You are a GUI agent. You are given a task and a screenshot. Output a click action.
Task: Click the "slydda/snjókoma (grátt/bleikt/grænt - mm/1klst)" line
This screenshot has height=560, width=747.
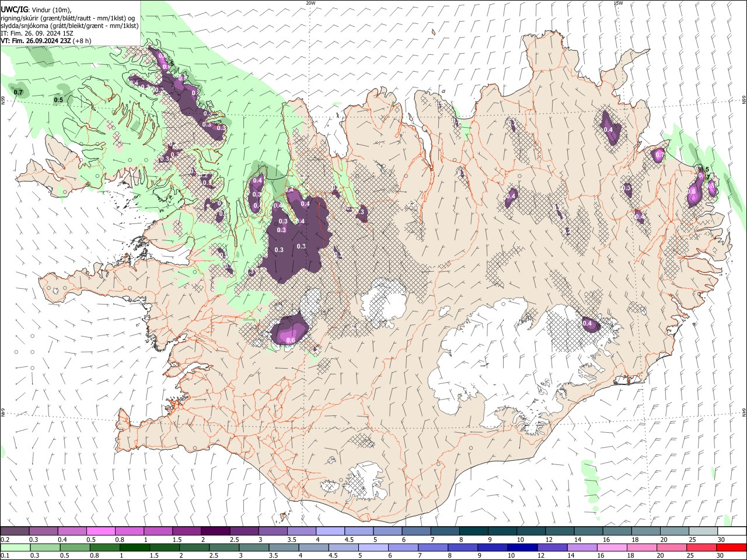(69, 26)
